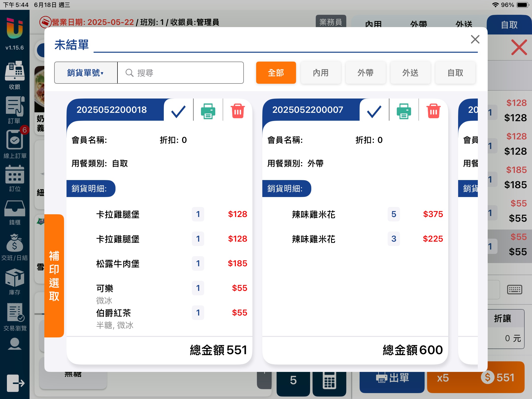Filter unpaid orders by 外送
The height and width of the screenshot is (399, 532).
pyautogui.click(x=410, y=73)
